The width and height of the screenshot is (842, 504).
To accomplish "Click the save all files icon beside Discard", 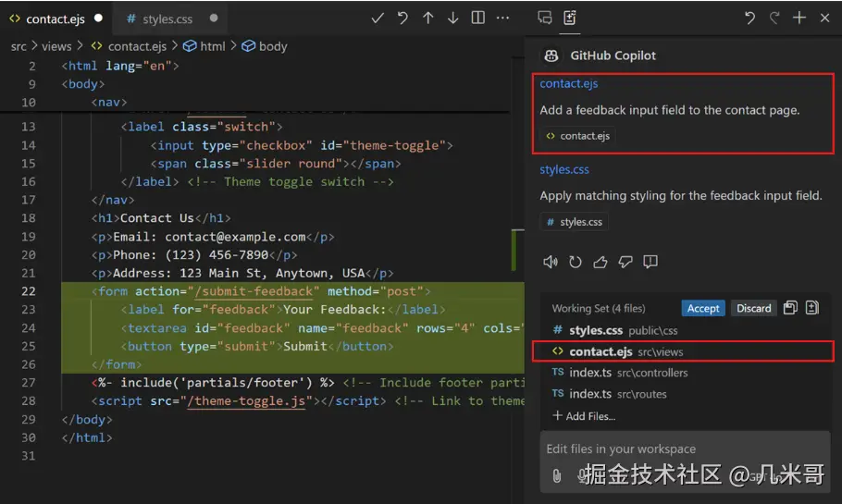I will coord(790,308).
